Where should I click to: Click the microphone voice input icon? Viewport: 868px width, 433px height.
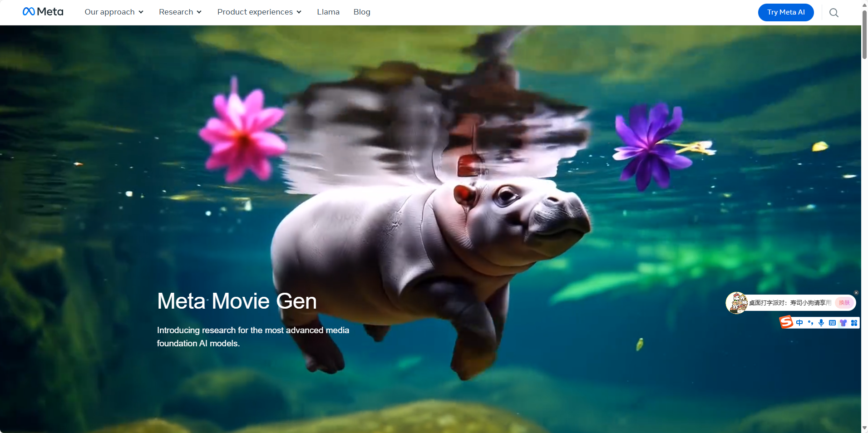[821, 323]
